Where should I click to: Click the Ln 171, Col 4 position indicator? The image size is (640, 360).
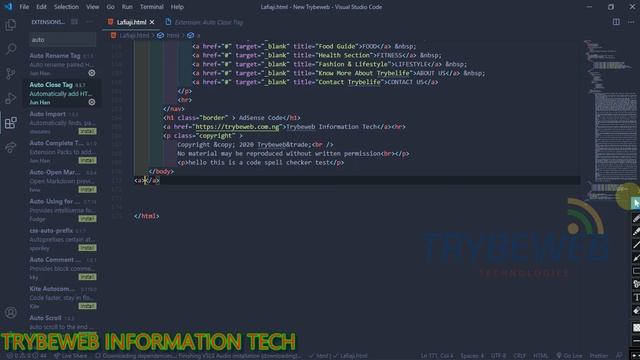(437, 356)
